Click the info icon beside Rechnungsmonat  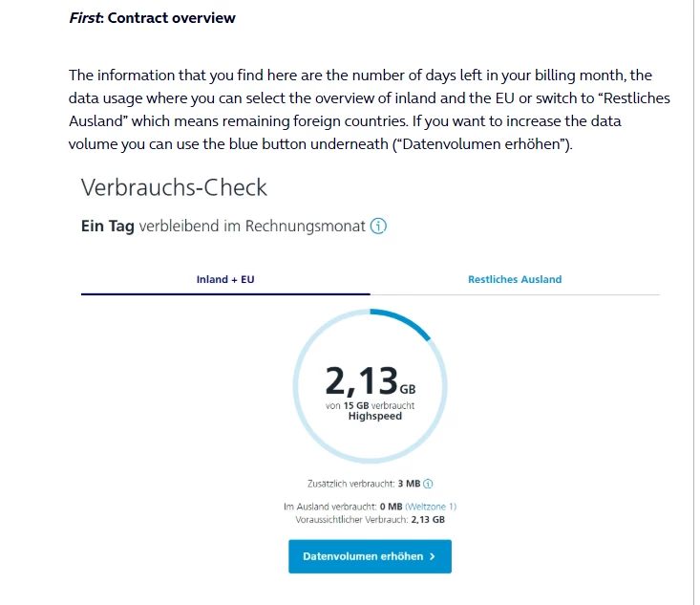379,227
